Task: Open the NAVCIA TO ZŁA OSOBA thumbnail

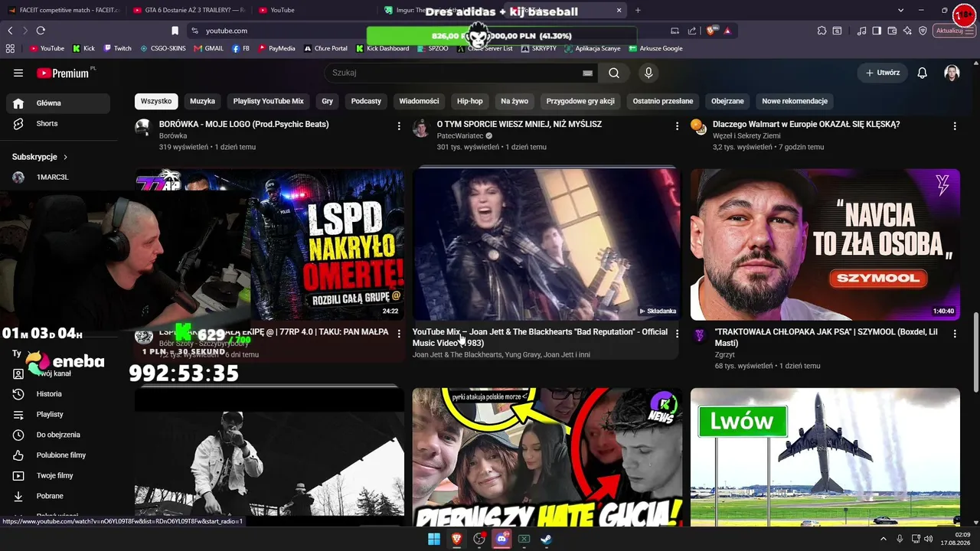Action: [825, 244]
